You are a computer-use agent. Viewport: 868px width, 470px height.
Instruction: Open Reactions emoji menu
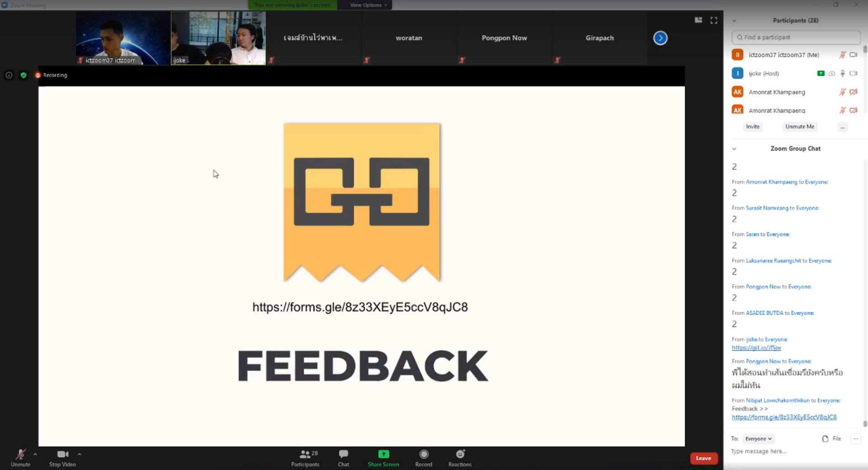(x=460, y=457)
